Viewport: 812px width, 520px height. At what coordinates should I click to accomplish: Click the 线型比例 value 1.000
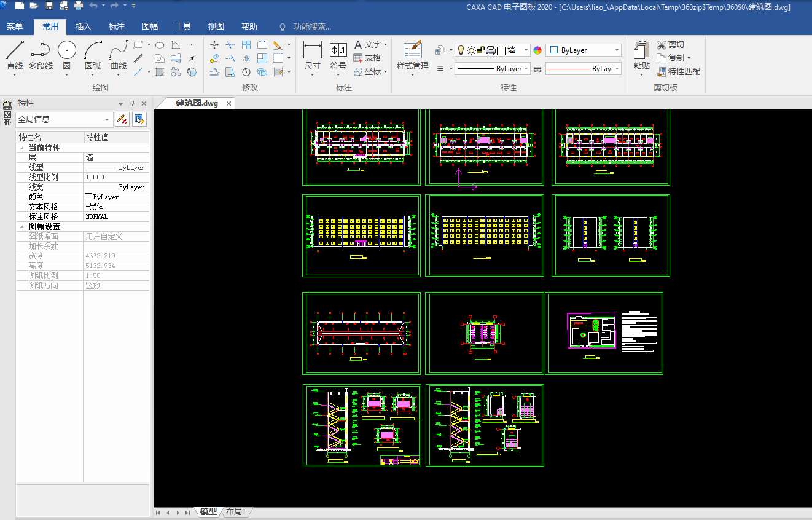(x=117, y=177)
